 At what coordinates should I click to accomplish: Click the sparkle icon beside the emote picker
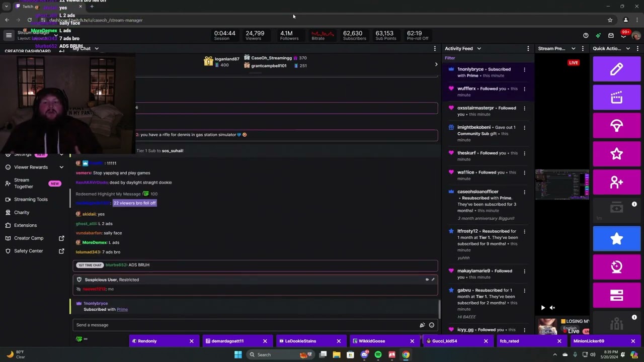[x=422, y=325]
